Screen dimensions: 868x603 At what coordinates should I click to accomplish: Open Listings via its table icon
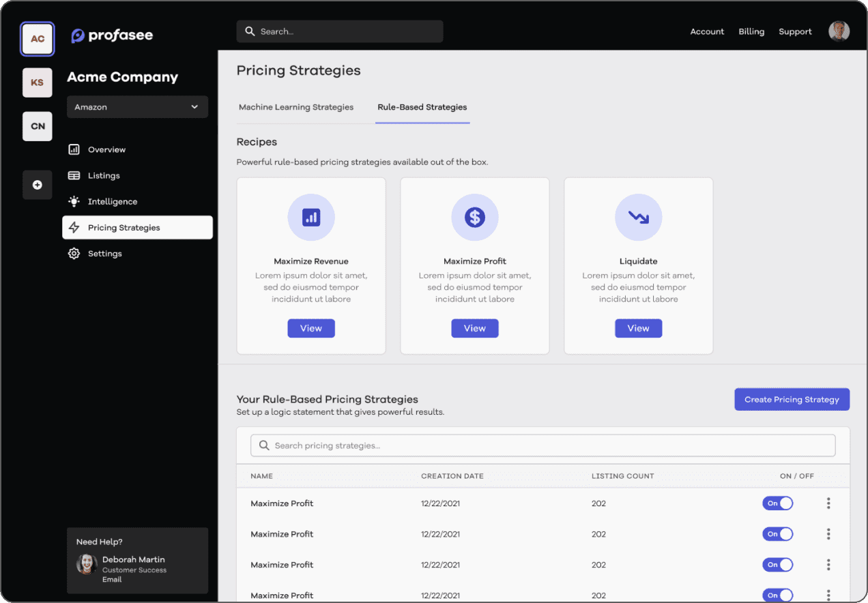74,175
